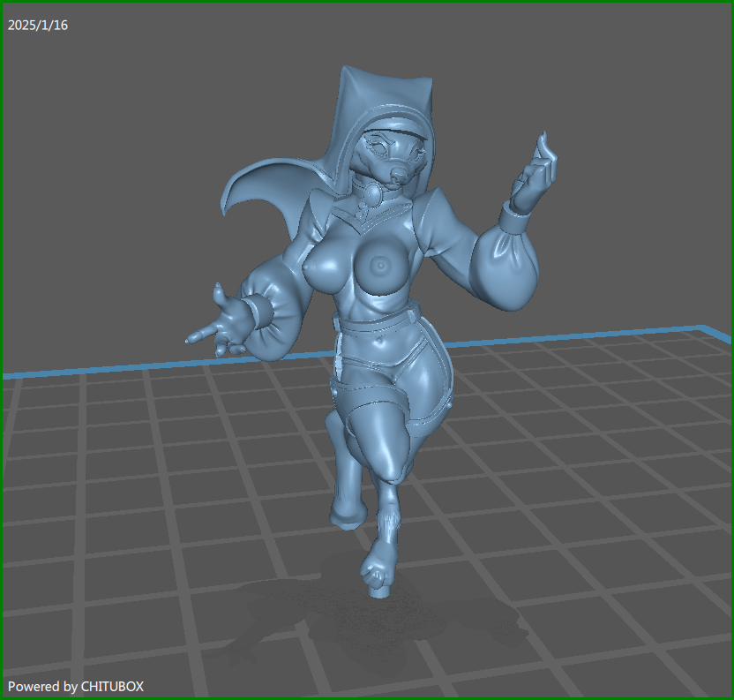Click a grid square left of the model's shadow

pos(132,609)
